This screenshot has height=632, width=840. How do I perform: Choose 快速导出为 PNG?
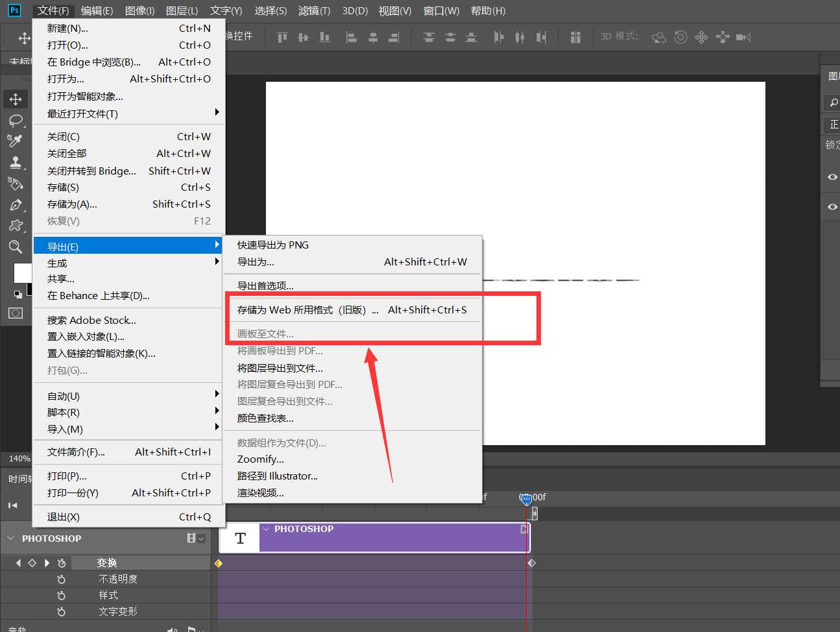352,245
